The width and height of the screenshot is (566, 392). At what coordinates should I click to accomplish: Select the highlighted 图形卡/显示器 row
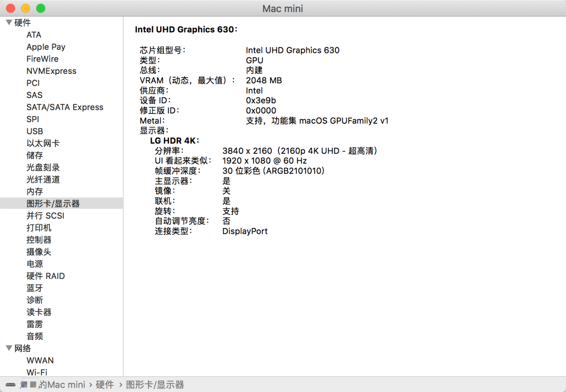click(62, 204)
